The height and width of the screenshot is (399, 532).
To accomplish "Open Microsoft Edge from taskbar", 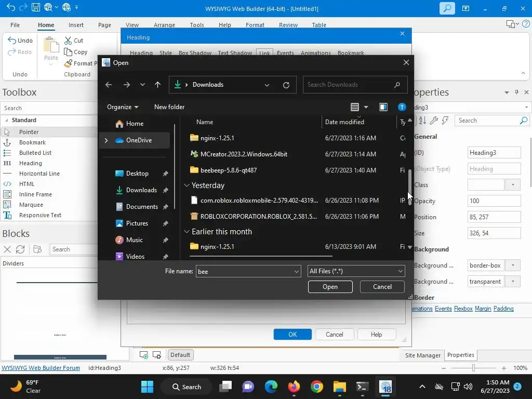I will click(271, 387).
